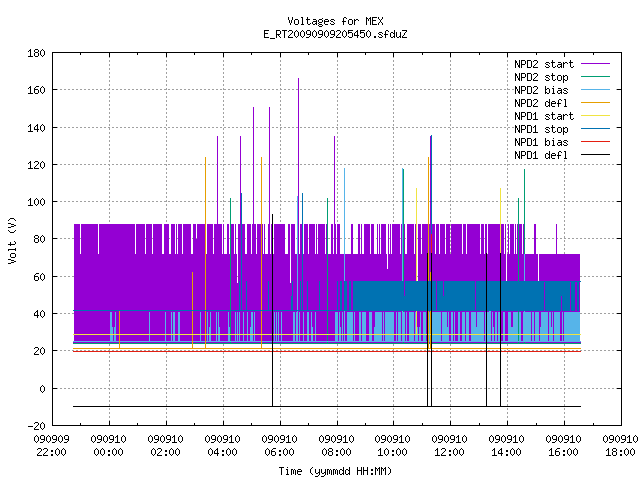This screenshot has height=480, width=640.
Task: Click the yellow NPD1 start legend line
Action: (x=595, y=116)
